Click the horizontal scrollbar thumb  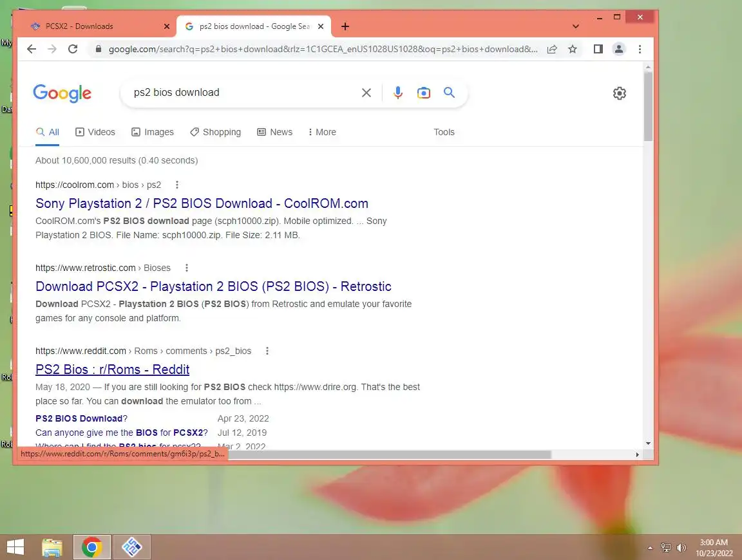coord(389,454)
